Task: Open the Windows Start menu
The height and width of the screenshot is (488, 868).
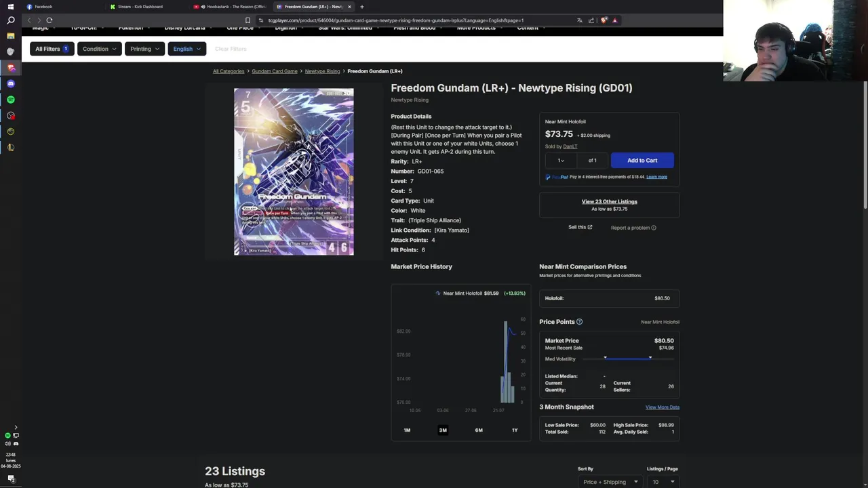Action: click(x=10, y=6)
